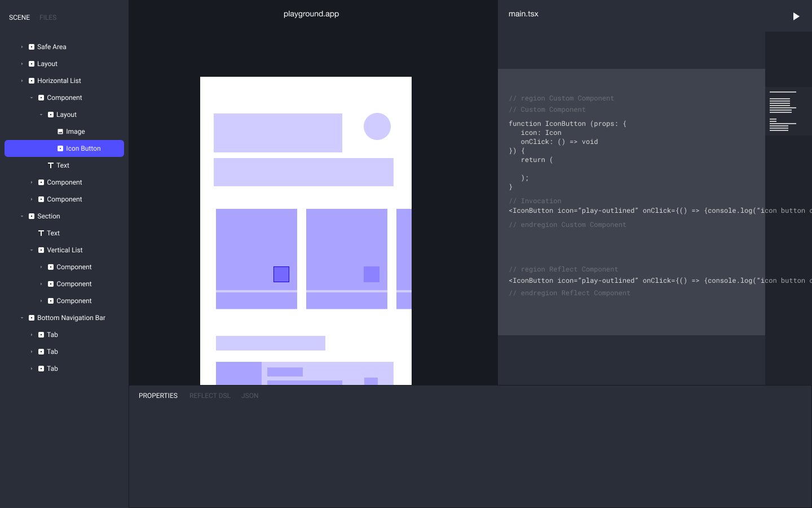Screen dimensions: 812x508
Task: Click the Vertical List node icon
Action: click(41, 250)
